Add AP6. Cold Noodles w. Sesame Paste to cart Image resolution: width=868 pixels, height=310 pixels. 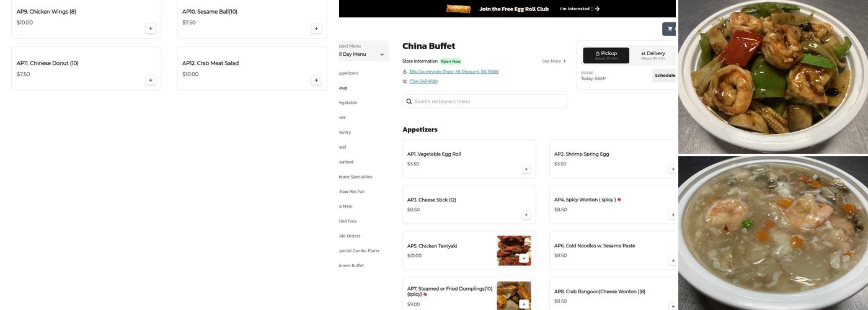click(x=673, y=260)
